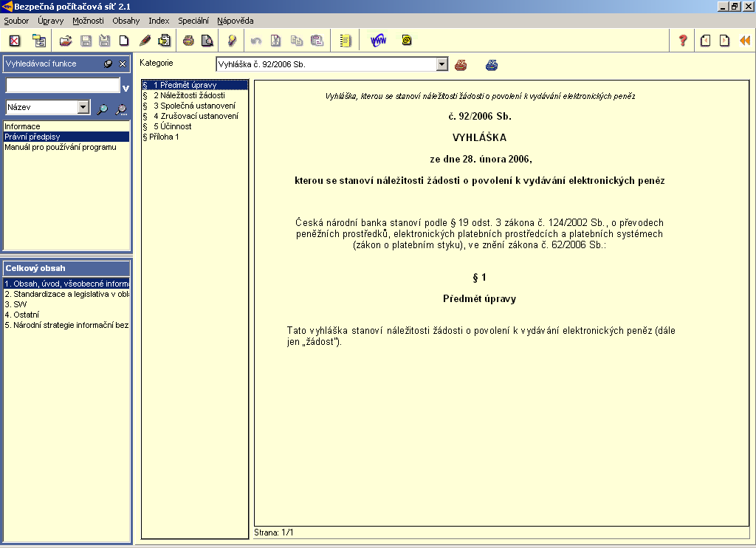Click the copy pages toolbar icon
Viewport: 756px width, 548px height.
click(x=297, y=41)
